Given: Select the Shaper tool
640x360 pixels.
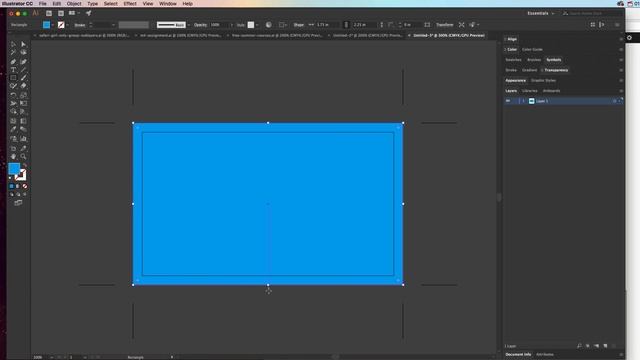Looking at the screenshot, I should click(x=13, y=86).
